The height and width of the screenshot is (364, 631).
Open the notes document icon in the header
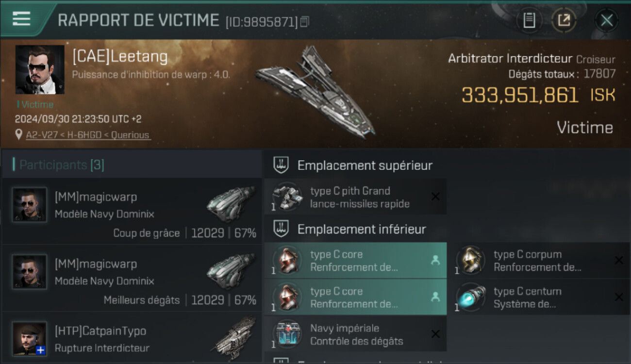click(x=529, y=20)
